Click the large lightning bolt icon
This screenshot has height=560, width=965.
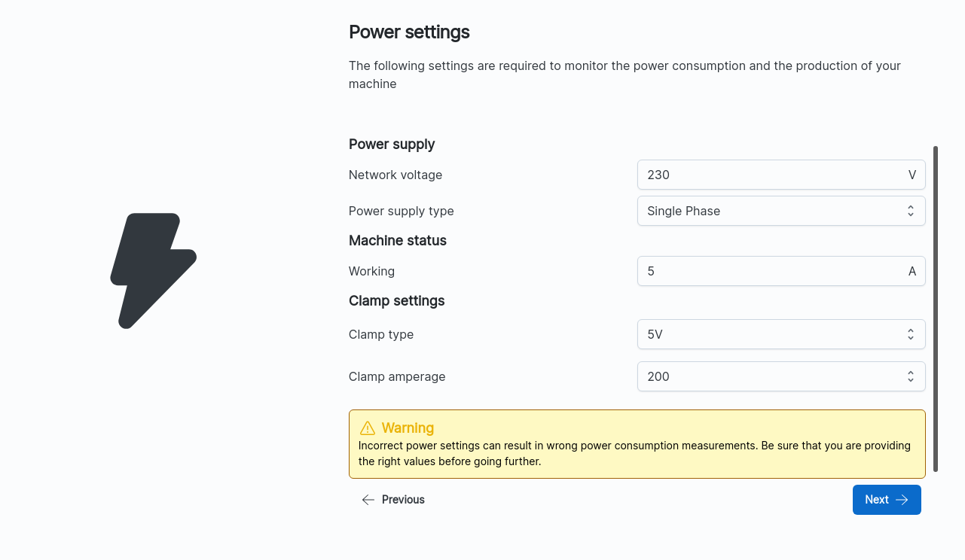point(154,271)
